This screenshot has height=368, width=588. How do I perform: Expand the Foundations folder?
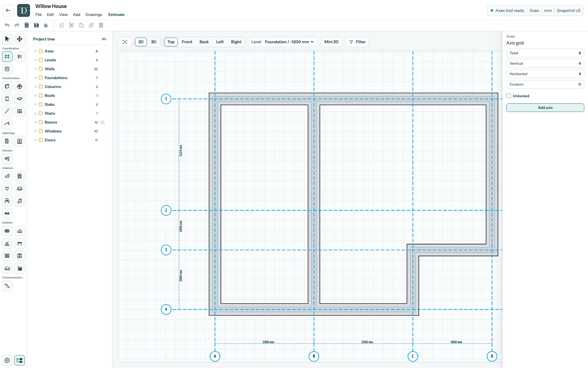36,78
